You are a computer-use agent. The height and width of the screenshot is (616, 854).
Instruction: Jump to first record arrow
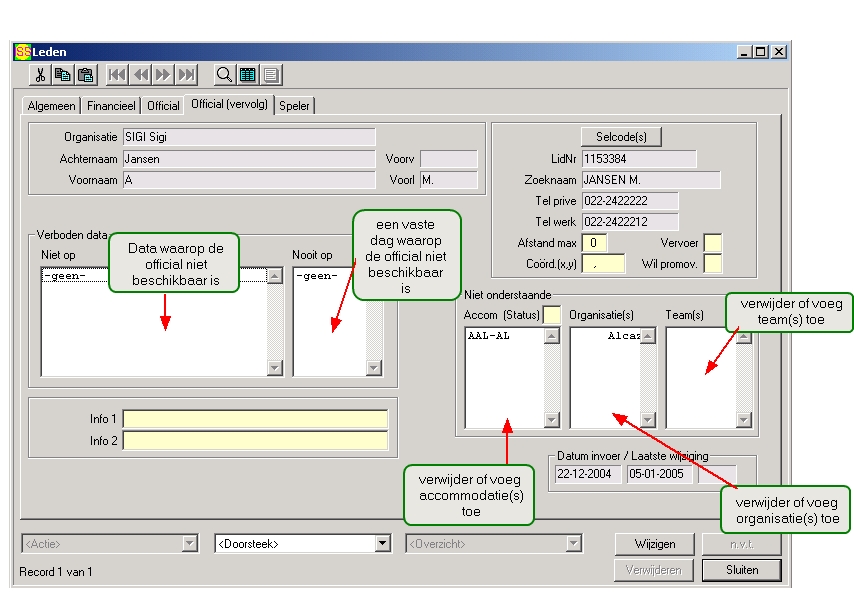[117, 75]
